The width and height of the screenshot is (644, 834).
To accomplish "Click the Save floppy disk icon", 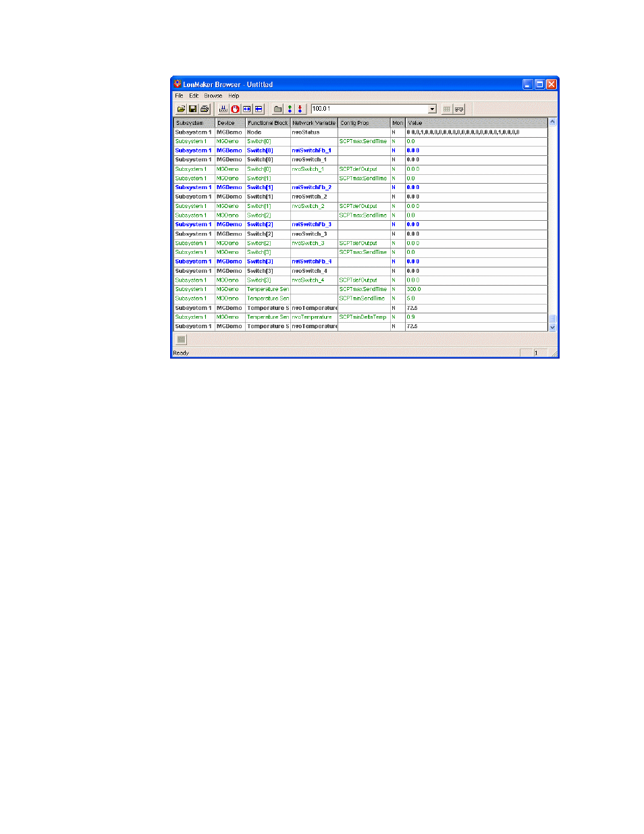I will [x=193, y=109].
